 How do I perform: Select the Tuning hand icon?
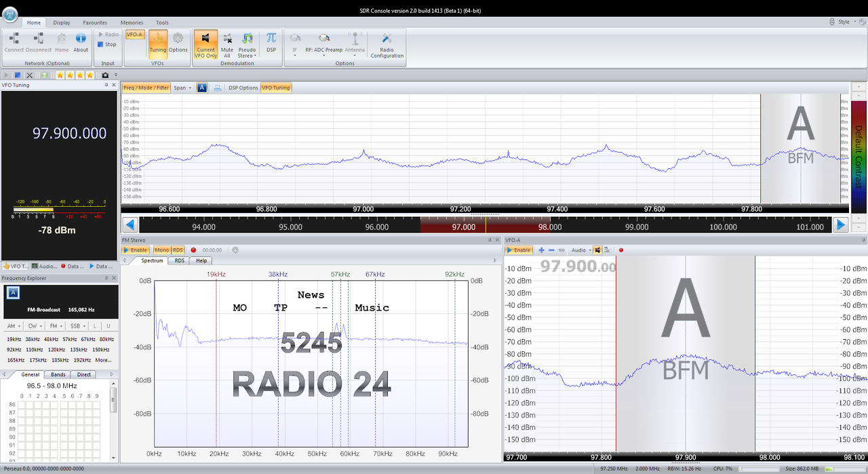click(158, 43)
